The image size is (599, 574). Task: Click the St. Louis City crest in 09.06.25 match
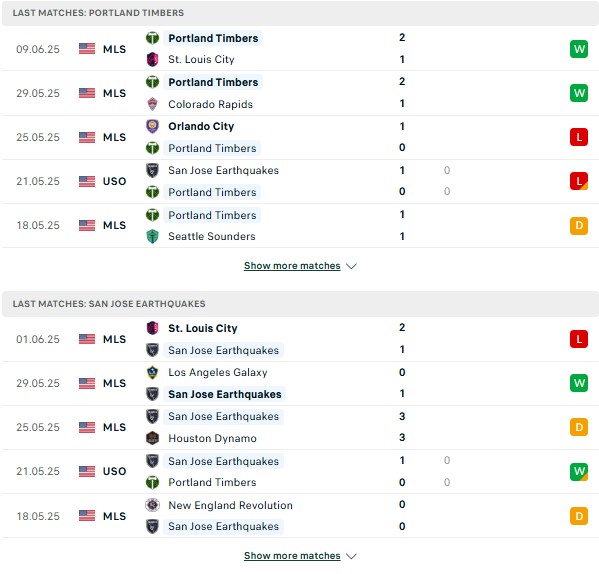pos(152,60)
